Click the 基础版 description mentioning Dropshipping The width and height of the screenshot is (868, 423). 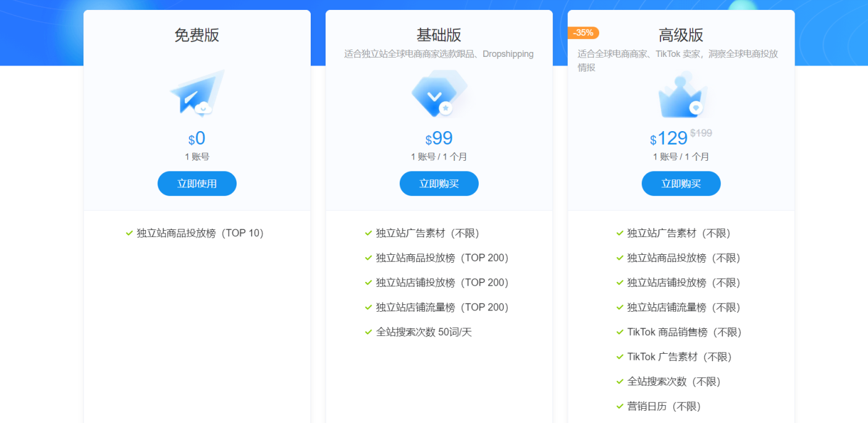pyautogui.click(x=439, y=54)
